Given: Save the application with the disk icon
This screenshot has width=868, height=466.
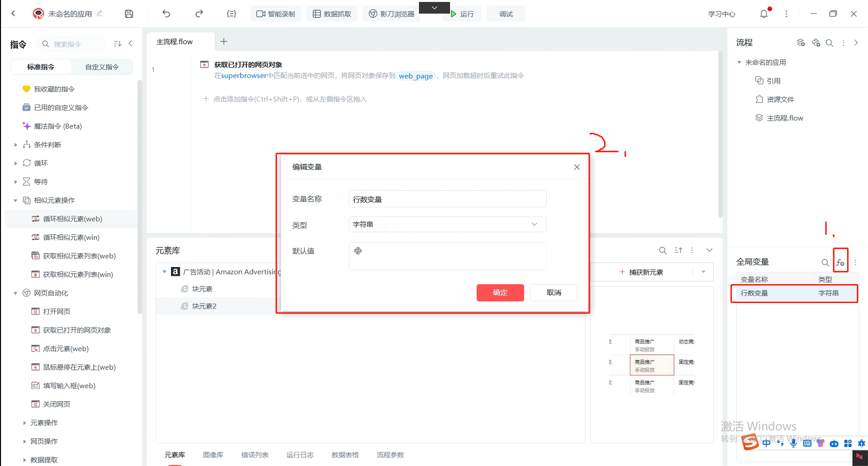Looking at the screenshot, I should 129,14.
